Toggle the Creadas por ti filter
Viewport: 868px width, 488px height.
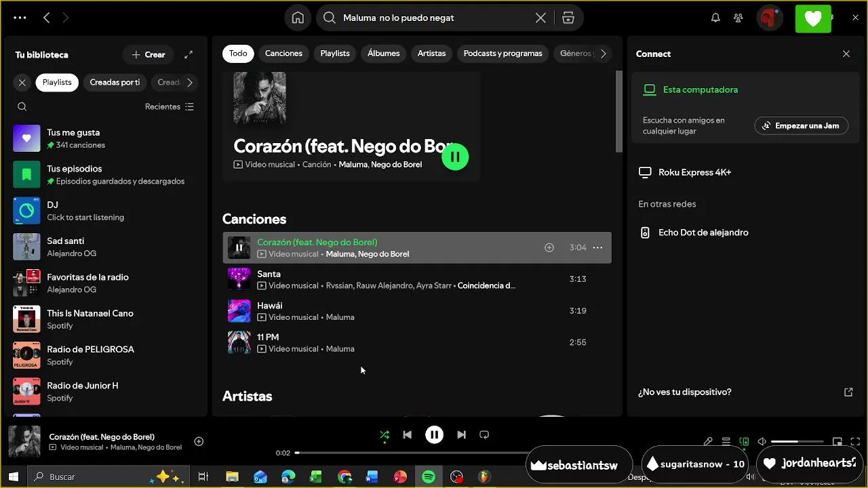click(115, 82)
